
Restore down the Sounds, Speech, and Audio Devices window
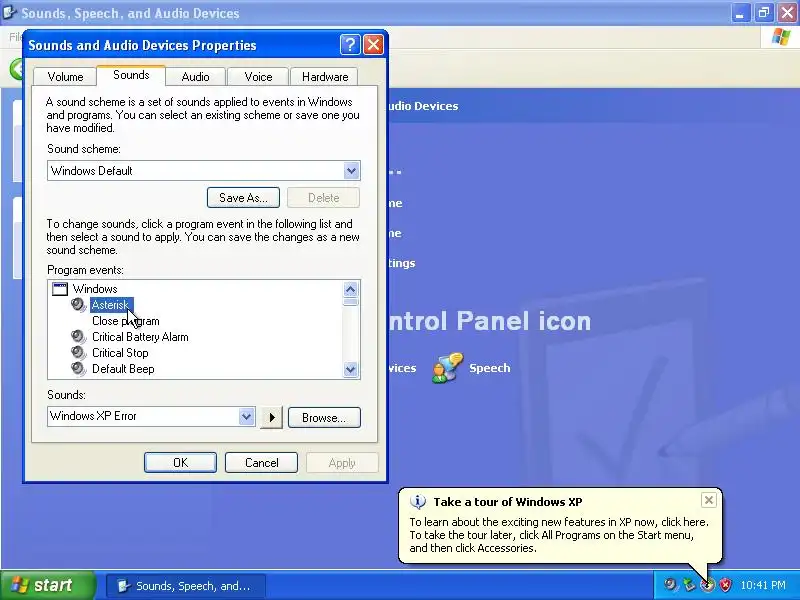pos(763,13)
